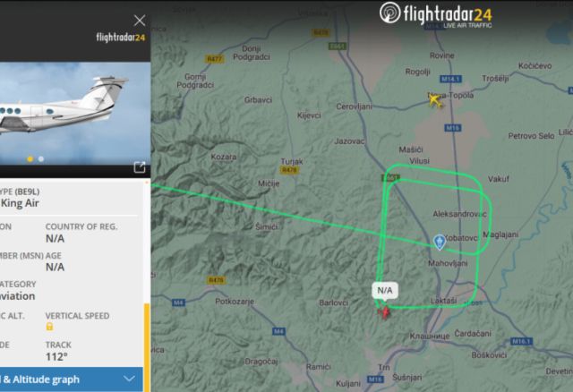
Task: Click the vertical speed lock icon
Action: [50, 327]
